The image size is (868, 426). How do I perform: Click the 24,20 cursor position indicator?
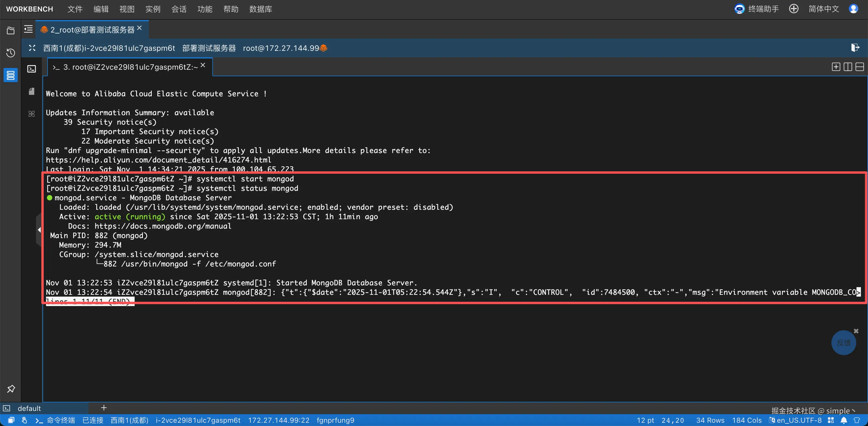click(x=673, y=420)
